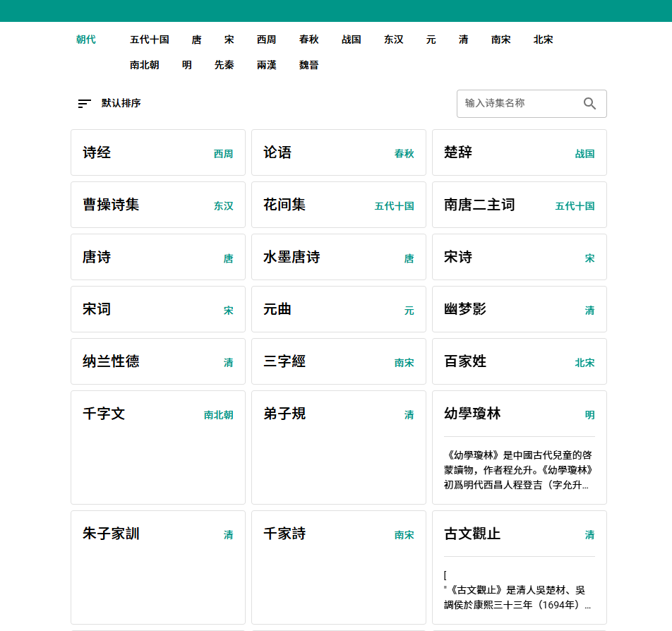Choose the 南北朝 dynasty filter
This screenshot has height=631, width=672.
pos(145,65)
